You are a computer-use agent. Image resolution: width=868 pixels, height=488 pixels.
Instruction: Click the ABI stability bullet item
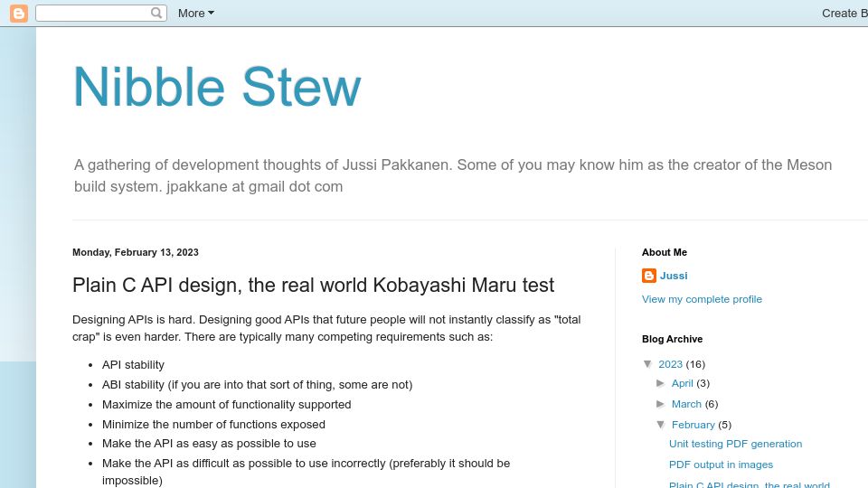click(x=257, y=385)
